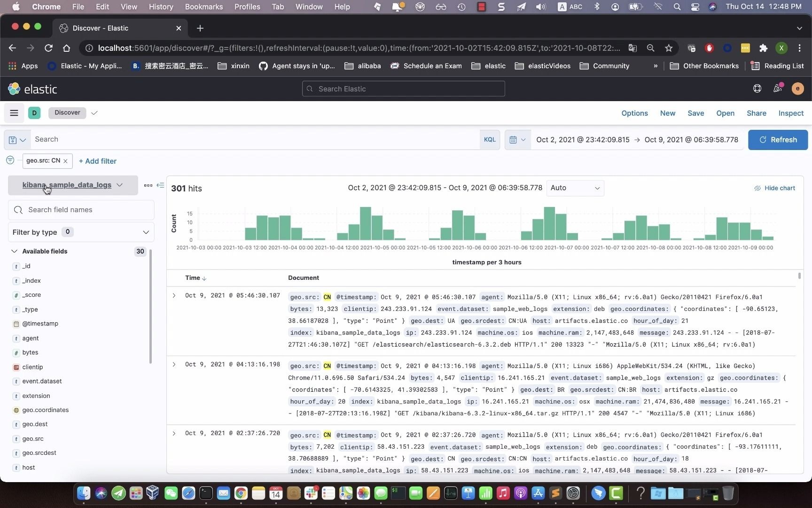Open the Elastic newsfeed notification icon
The image size is (812, 508).
pyautogui.click(x=778, y=88)
